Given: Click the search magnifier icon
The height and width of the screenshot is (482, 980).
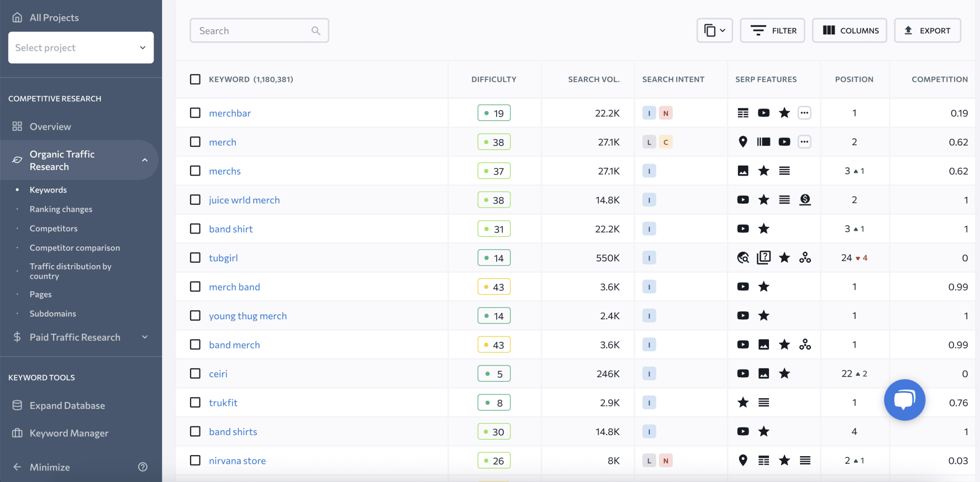Looking at the screenshot, I should click(316, 31).
